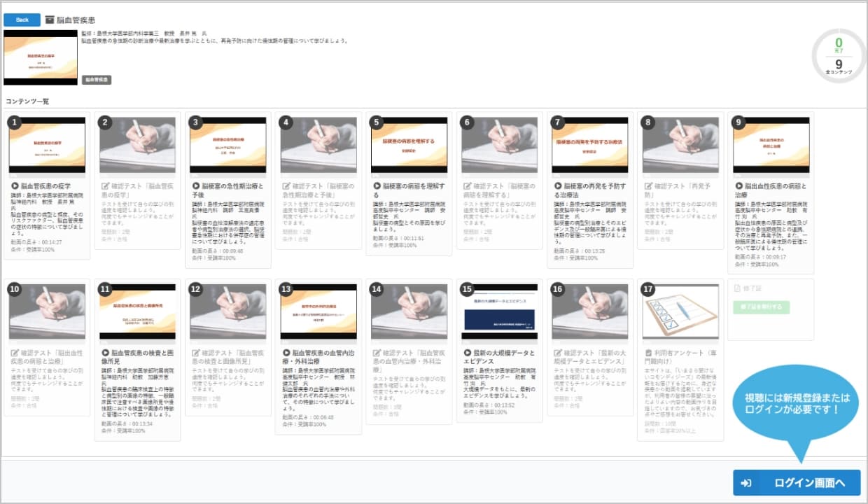Click play icon beside 最新の大規模データとエビデンス
868x504 pixels.
(467, 353)
